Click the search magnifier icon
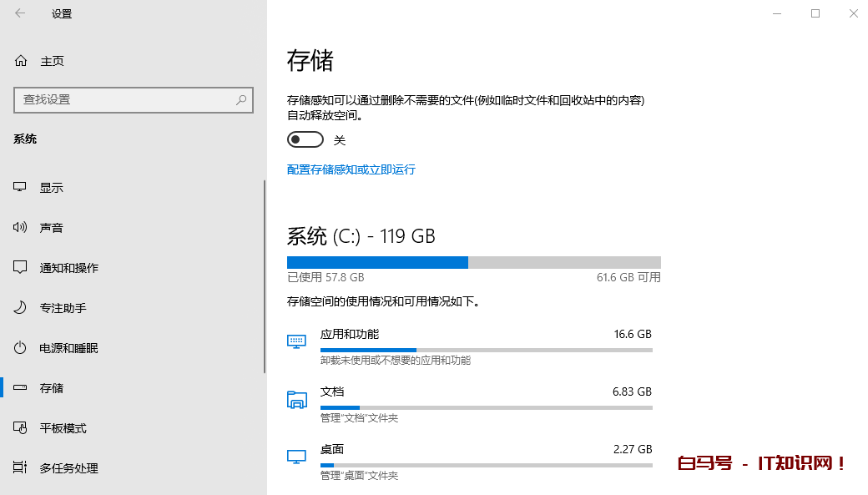This screenshot has width=868, height=495. tap(241, 99)
